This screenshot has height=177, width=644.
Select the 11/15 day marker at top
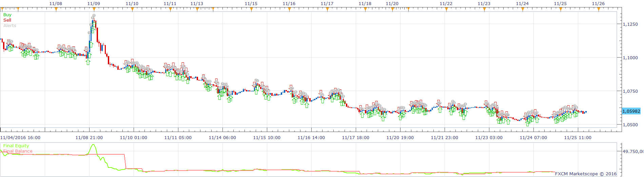coord(251,4)
